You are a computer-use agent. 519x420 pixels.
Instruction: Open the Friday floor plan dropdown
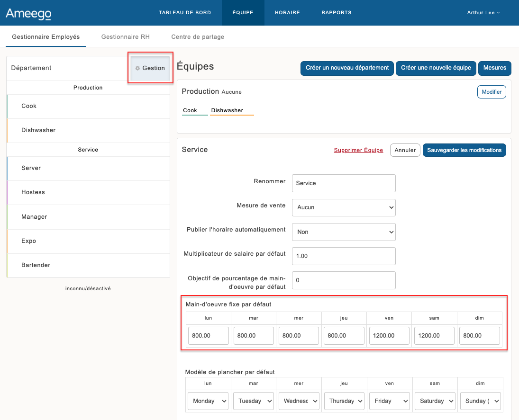click(x=389, y=401)
